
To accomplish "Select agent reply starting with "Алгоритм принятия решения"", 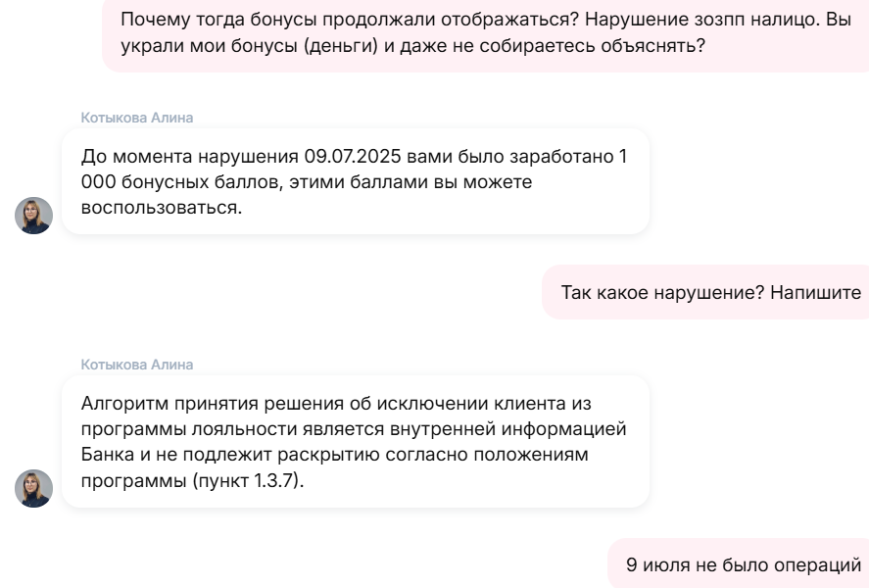I will tap(355, 441).
